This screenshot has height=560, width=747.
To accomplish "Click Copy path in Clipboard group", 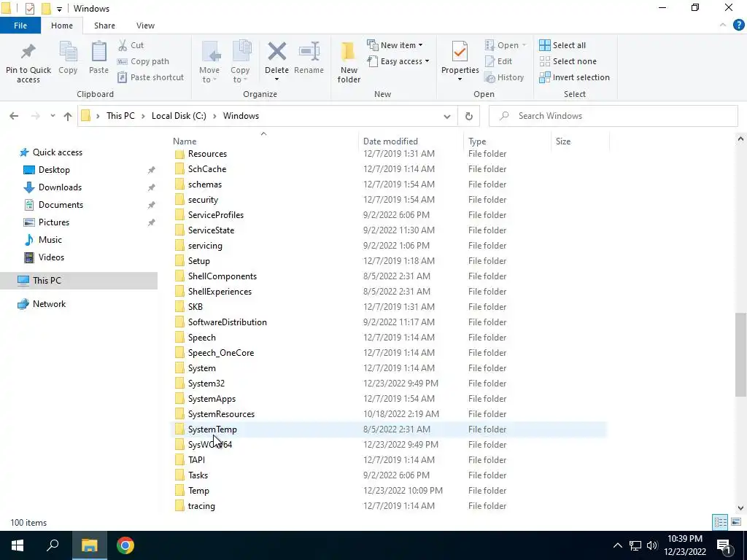I will [144, 61].
